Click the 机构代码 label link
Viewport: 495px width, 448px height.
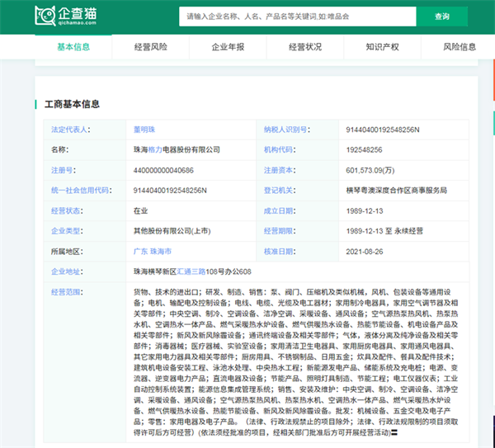[278, 149]
